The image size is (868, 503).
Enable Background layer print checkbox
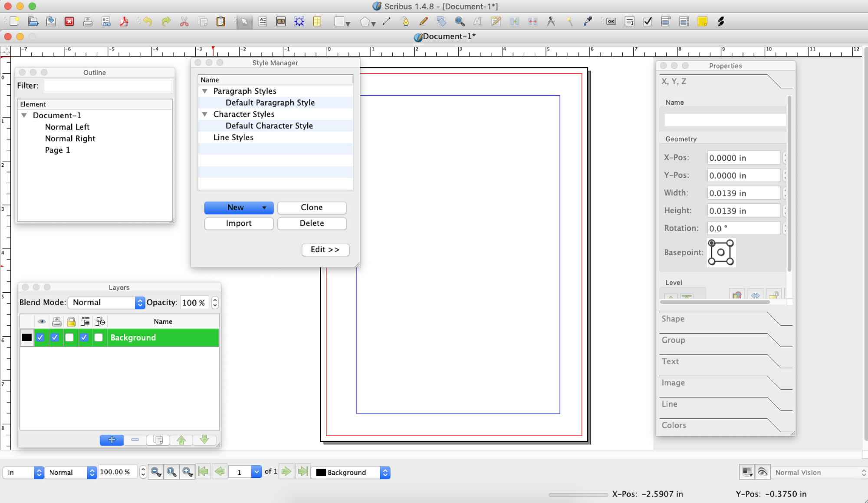click(56, 337)
